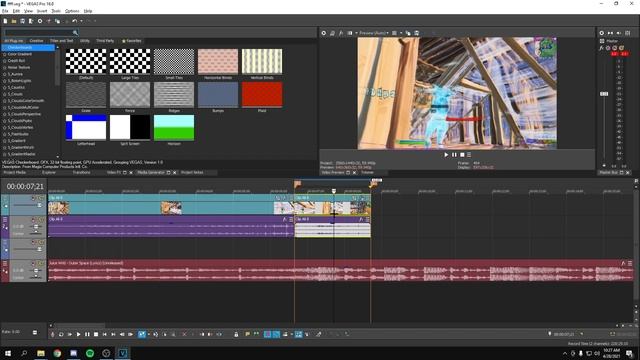640x360 pixels.
Task: Save the project with toolbar icon
Action: tap(22, 21)
